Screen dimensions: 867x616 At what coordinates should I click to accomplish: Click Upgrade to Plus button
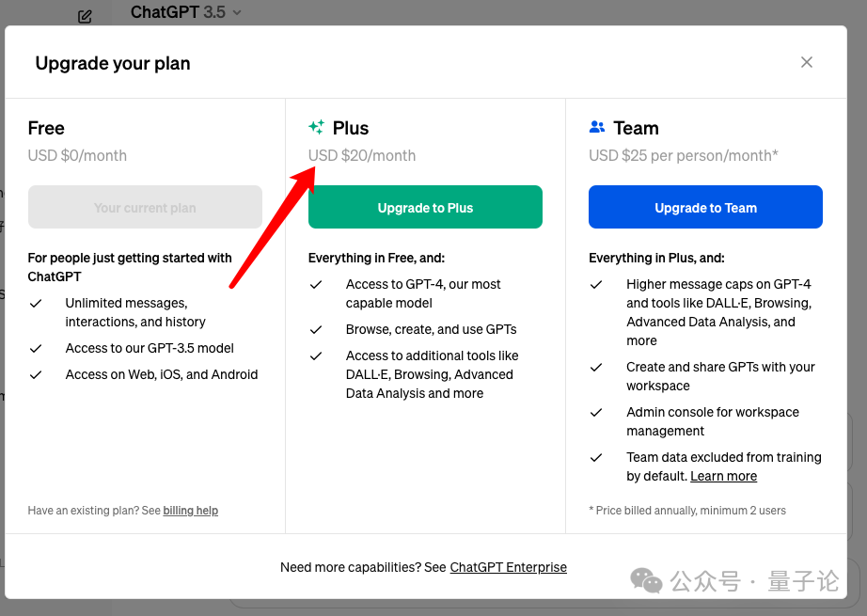coord(425,207)
